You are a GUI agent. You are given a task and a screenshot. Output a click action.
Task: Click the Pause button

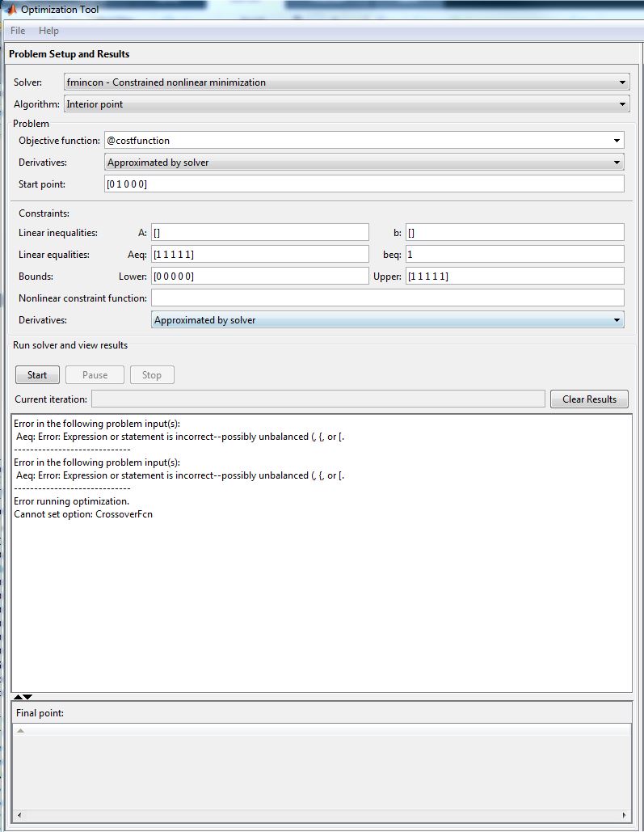pos(95,375)
